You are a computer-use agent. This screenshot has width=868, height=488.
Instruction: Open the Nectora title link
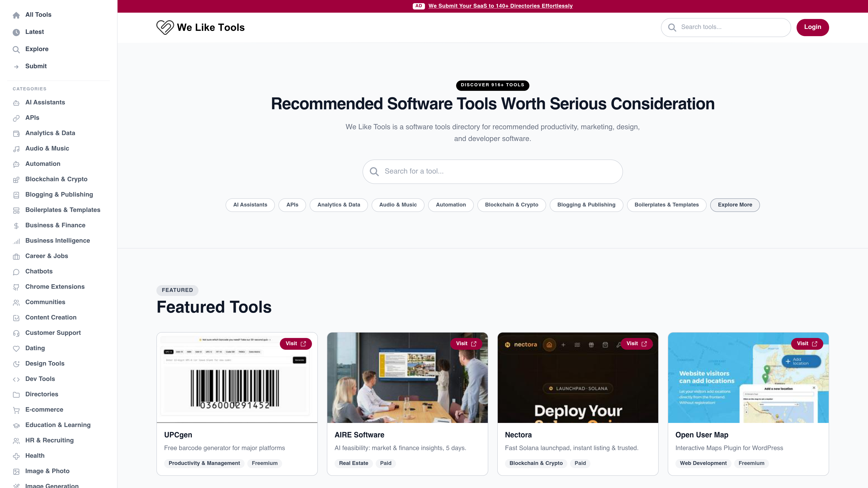518,435
